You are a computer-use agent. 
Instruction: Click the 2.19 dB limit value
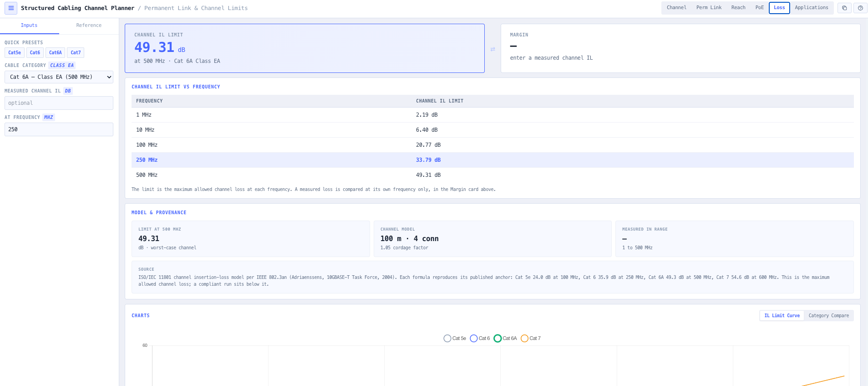click(426, 115)
